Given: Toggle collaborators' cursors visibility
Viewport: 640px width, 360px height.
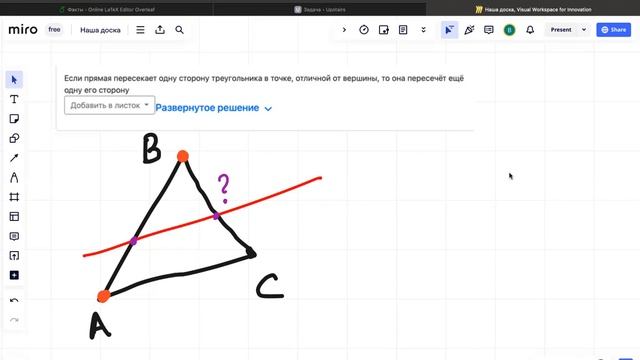Looking at the screenshot, I should [x=449, y=30].
